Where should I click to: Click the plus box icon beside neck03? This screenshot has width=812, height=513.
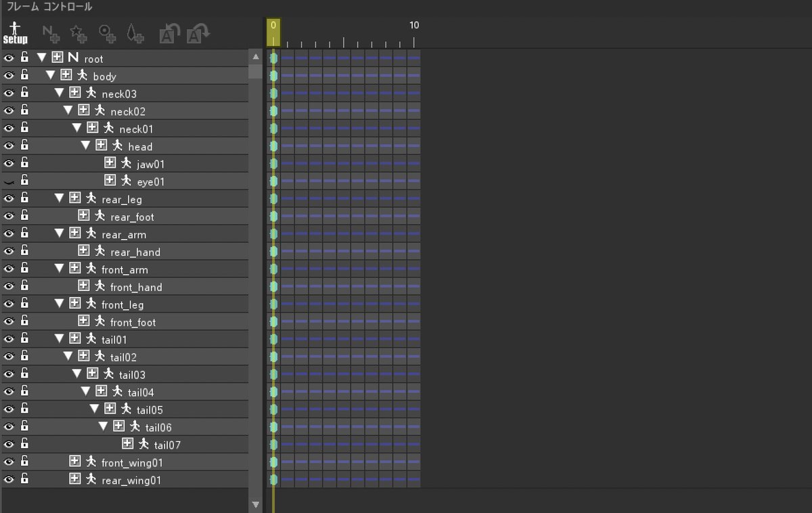pos(74,93)
